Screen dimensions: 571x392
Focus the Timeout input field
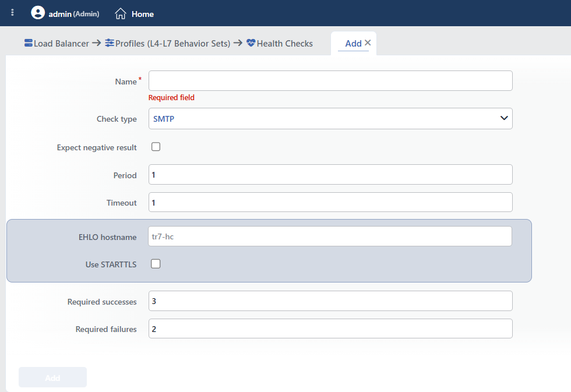pos(330,202)
